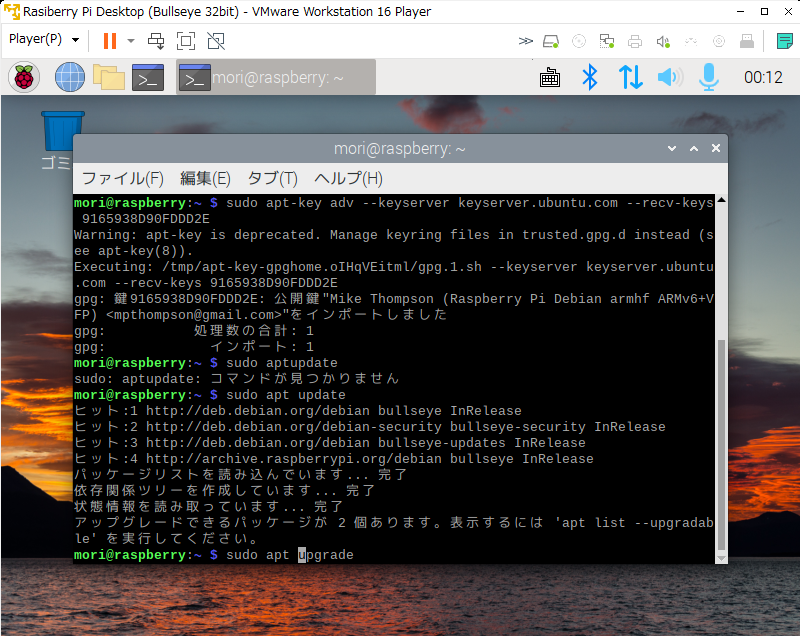Pause the virtual machine

[x=110, y=41]
